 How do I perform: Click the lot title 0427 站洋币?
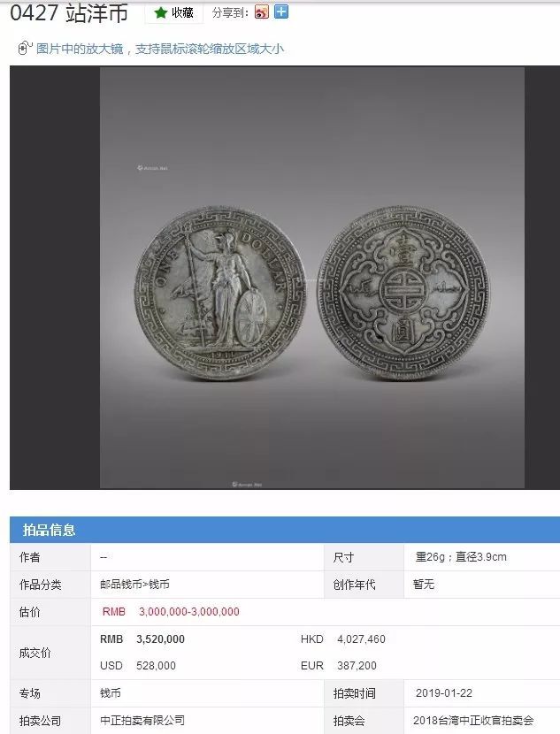pos(69,13)
